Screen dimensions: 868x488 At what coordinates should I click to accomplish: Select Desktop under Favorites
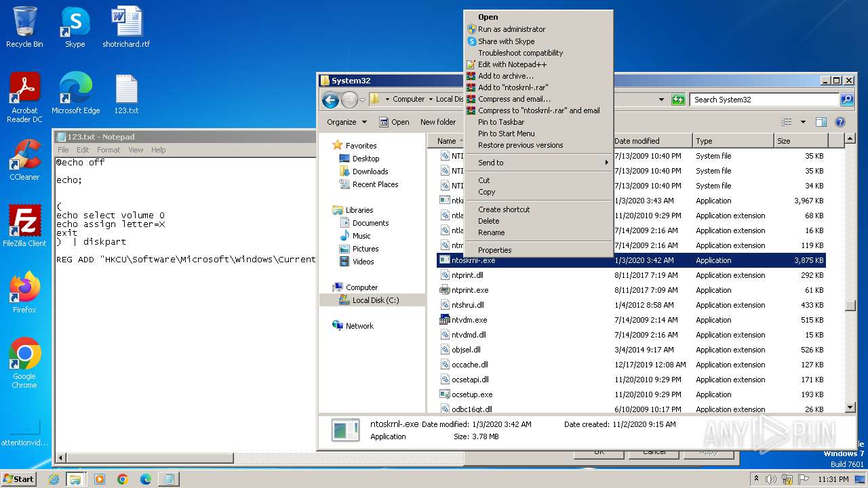click(366, 159)
